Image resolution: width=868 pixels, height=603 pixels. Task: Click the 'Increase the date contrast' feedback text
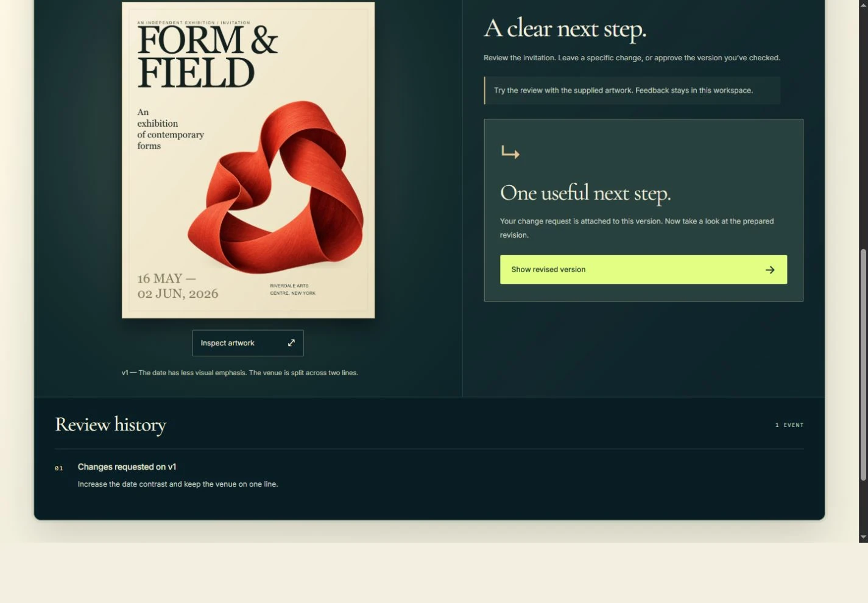pos(178,484)
